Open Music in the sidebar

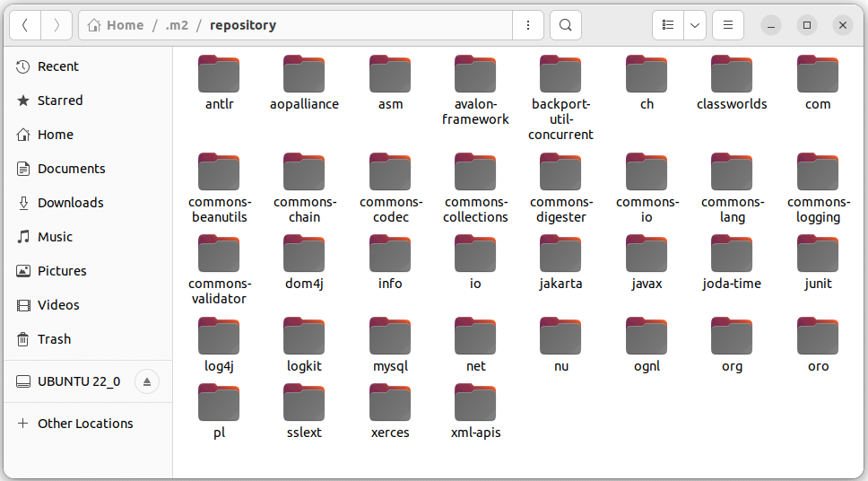(89, 237)
